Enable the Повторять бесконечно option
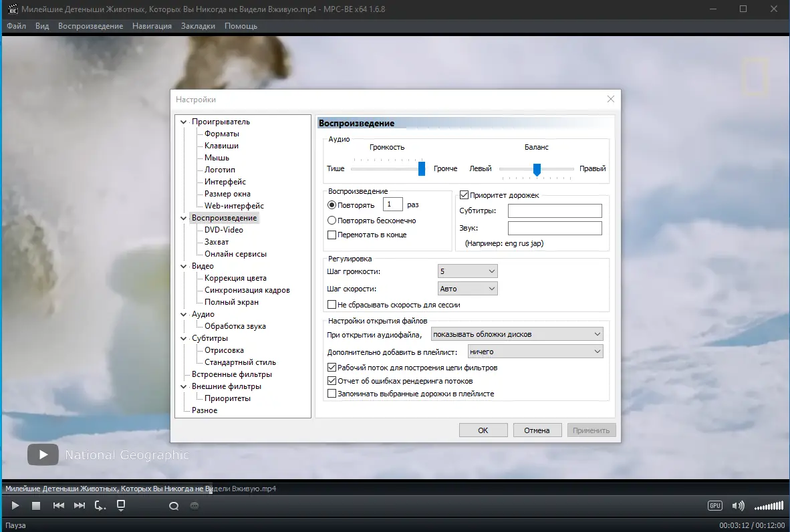790x532 pixels. pos(332,221)
